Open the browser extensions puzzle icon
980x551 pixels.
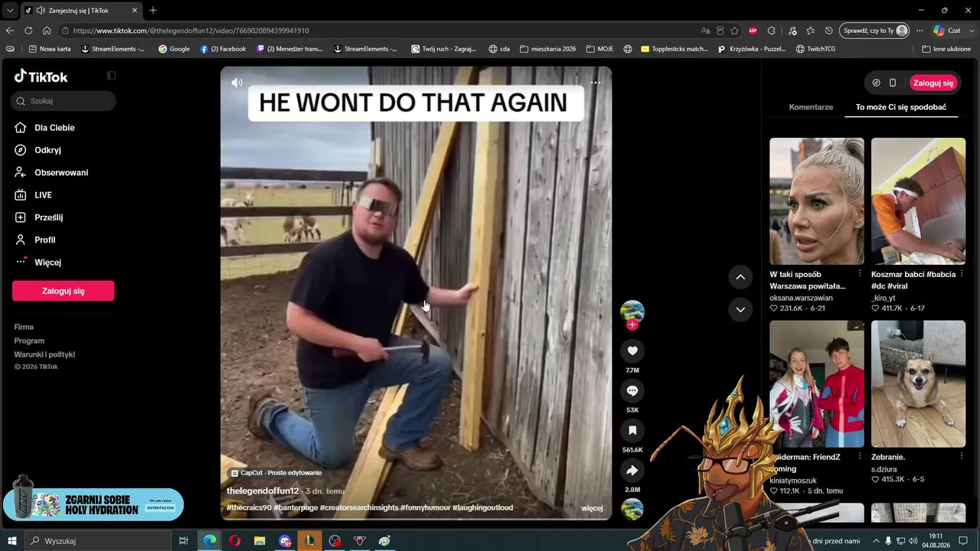772,31
